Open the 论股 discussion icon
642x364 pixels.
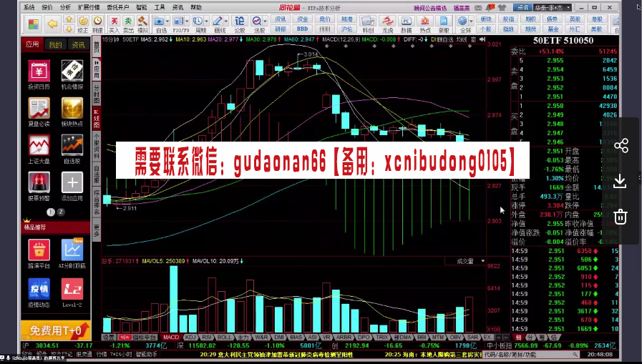[x=240, y=24]
